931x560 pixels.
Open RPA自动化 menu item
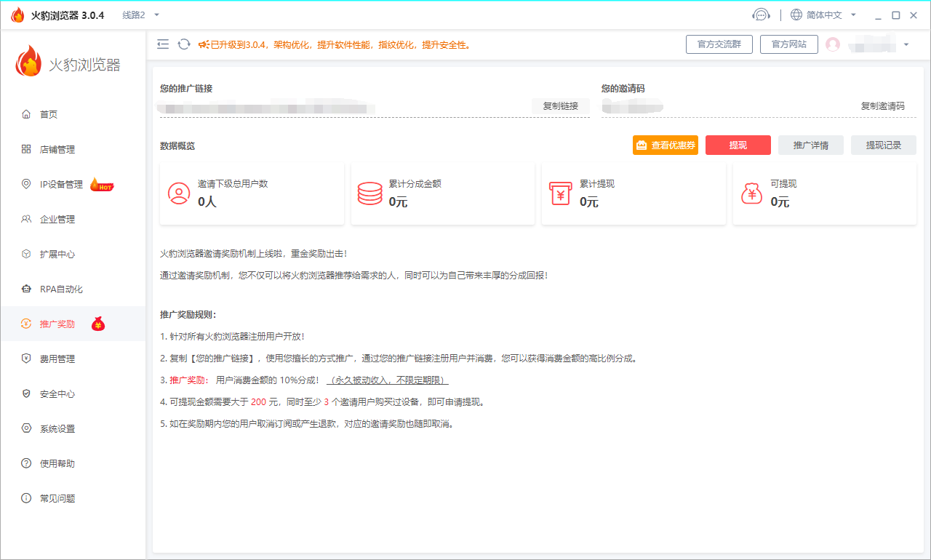point(73,289)
